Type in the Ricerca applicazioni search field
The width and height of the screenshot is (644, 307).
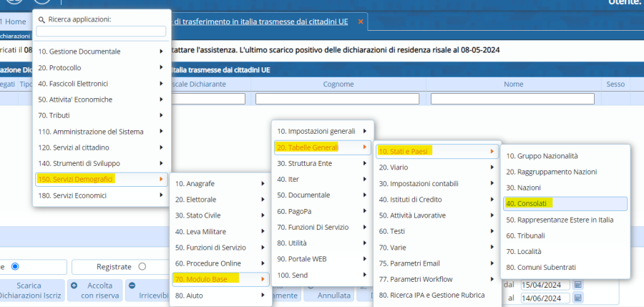[101, 31]
